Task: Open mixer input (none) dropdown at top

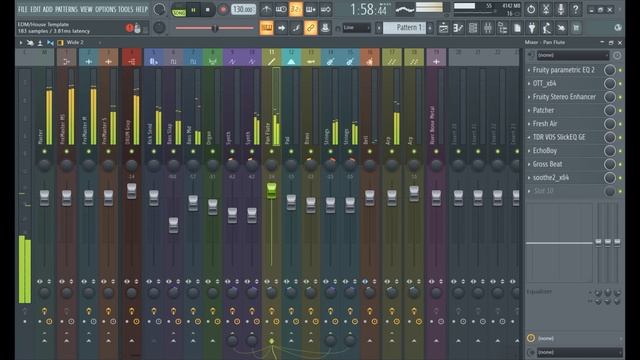Action: pyautogui.click(x=573, y=55)
